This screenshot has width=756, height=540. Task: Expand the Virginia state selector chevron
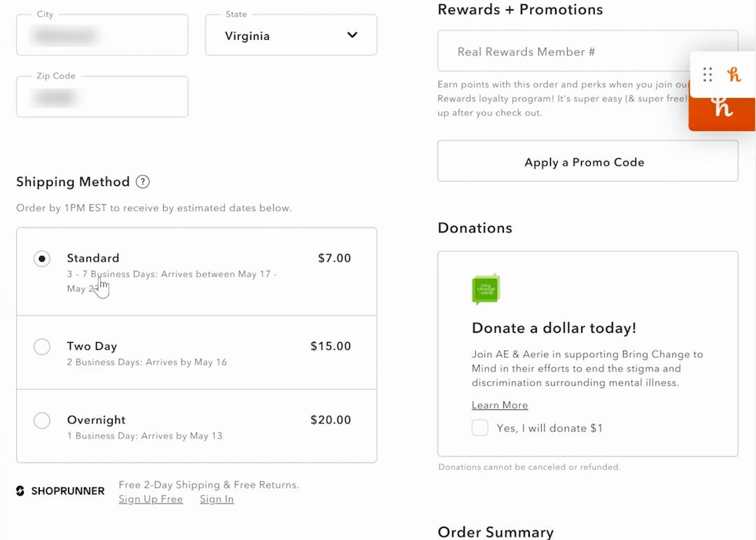pos(352,35)
